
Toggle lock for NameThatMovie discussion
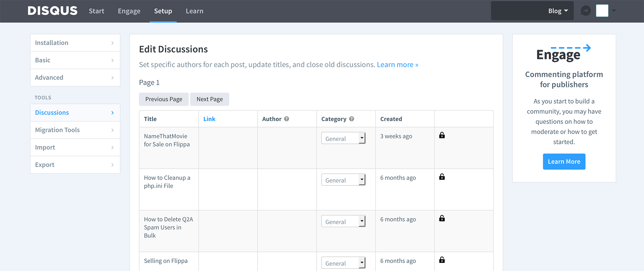pos(442,135)
